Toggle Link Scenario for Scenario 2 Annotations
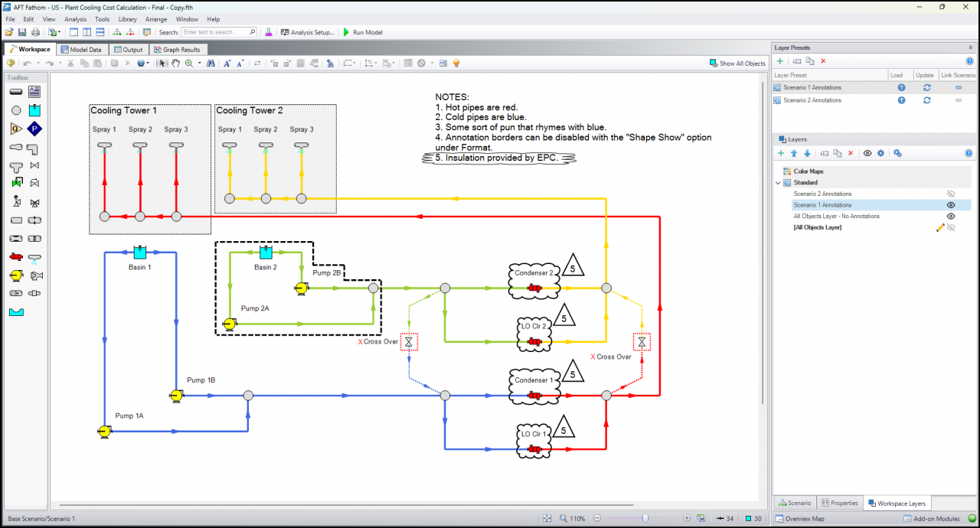 pos(958,100)
